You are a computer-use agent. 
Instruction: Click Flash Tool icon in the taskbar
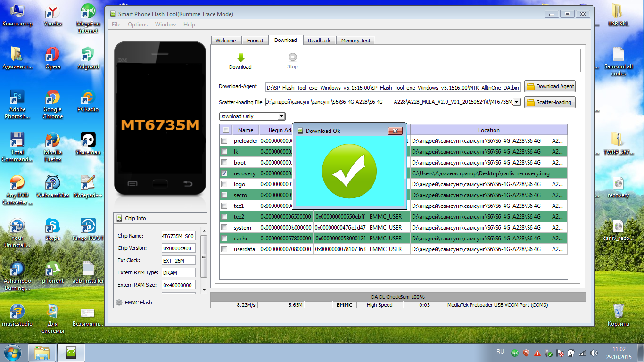coord(72,353)
